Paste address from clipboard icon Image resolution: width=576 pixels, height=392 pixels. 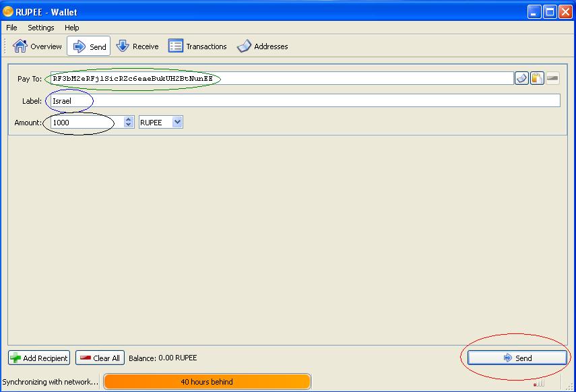[x=537, y=78]
